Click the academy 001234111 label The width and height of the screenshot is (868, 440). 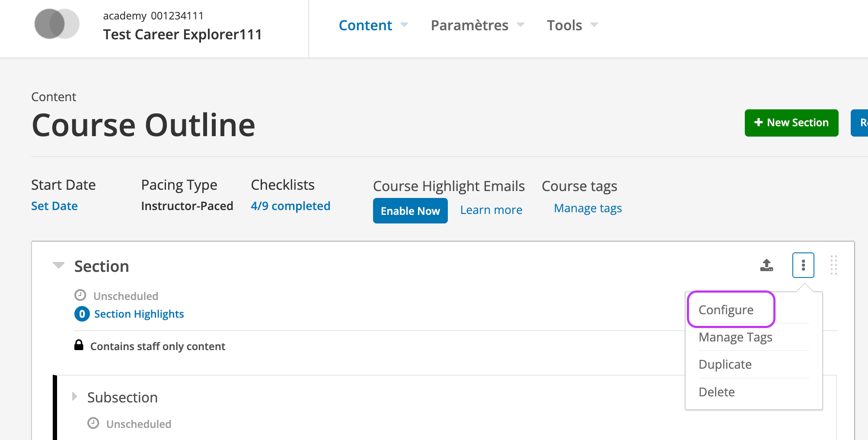point(153,16)
